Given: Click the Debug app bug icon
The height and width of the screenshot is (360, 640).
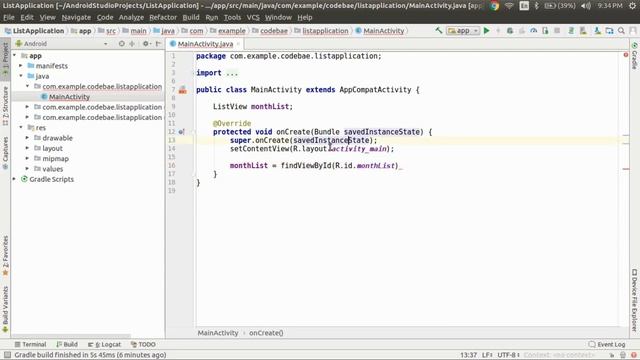Looking at the screenshot, I should pyautogui.click(x=510, y=31).
